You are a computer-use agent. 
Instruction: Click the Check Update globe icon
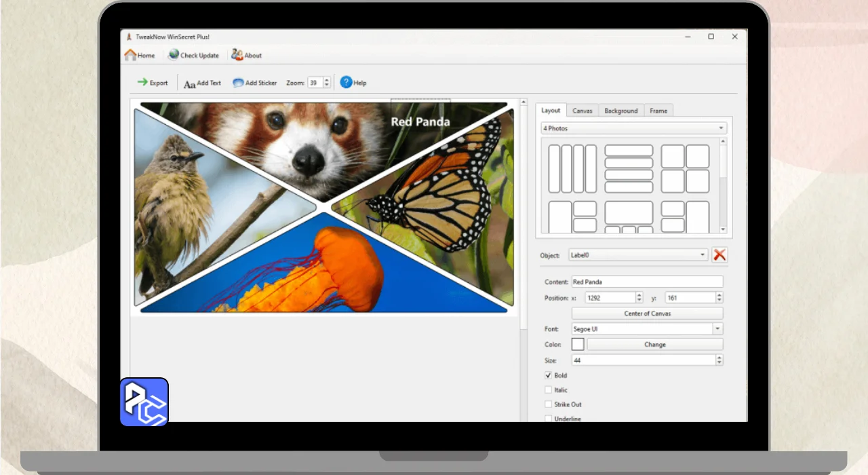tap(174, 55)
